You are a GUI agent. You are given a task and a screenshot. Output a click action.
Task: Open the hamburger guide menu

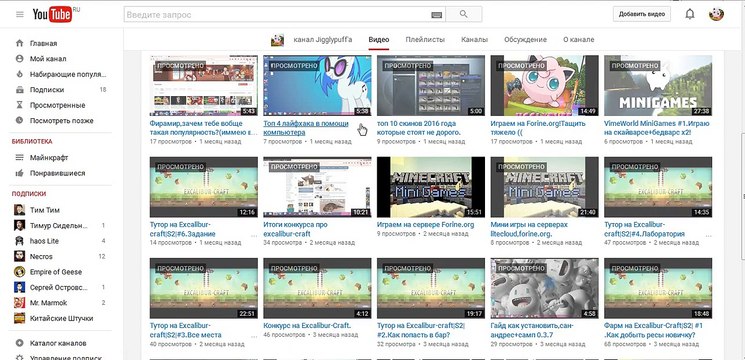click(x=19, y=14)
